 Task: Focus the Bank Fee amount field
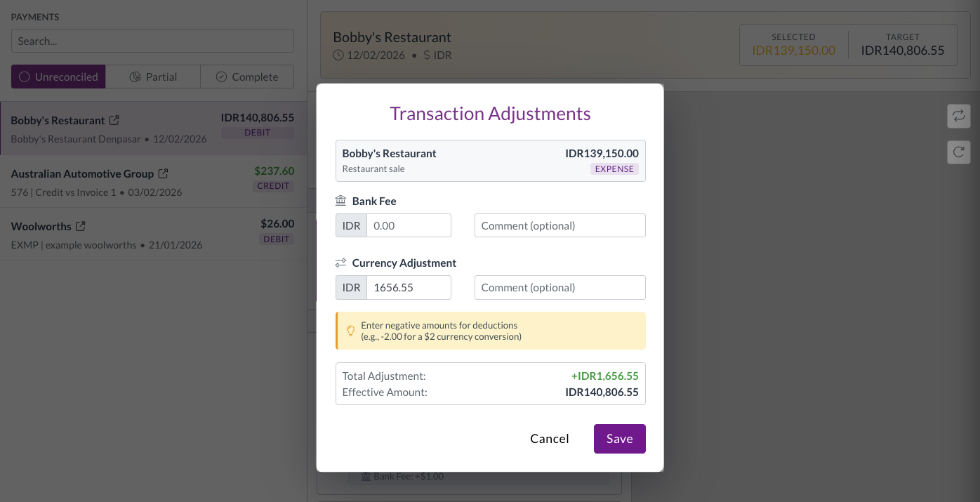pos(409,226)
